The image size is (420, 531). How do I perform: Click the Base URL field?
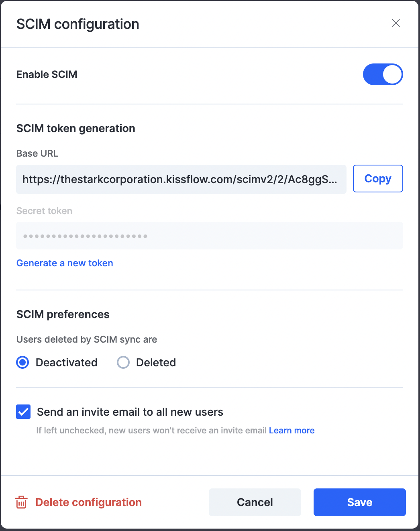tap(181, 179)
